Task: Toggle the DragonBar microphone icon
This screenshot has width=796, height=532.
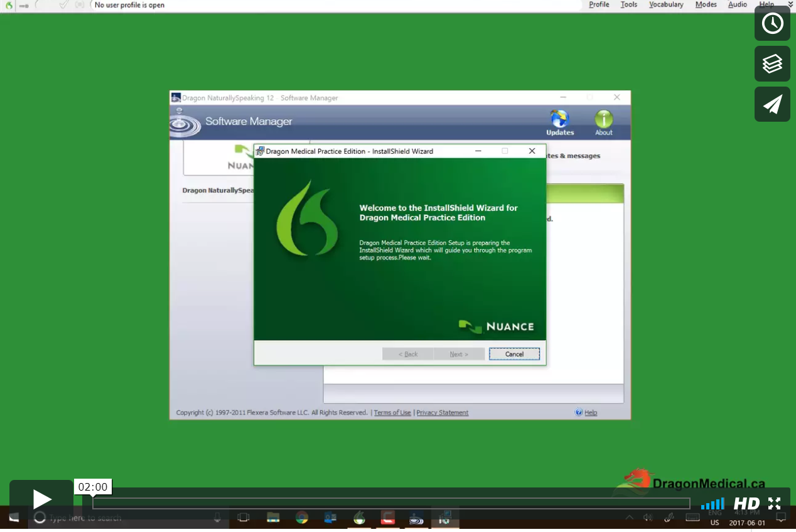Action: (24, 6)
